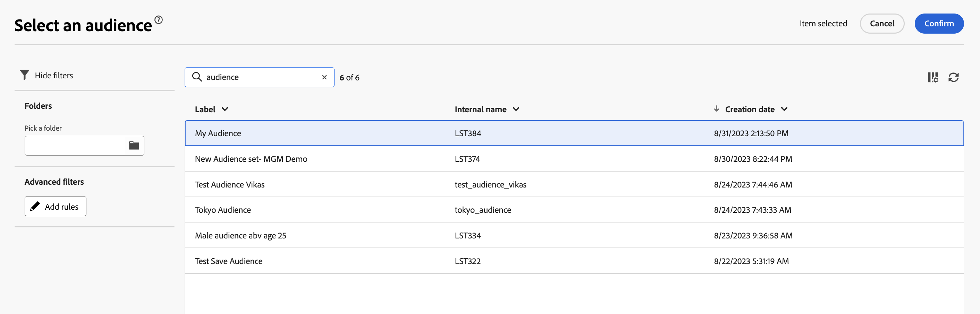Expand the Creation date column dropdown

pyautogui.click(x=784, y=109)
